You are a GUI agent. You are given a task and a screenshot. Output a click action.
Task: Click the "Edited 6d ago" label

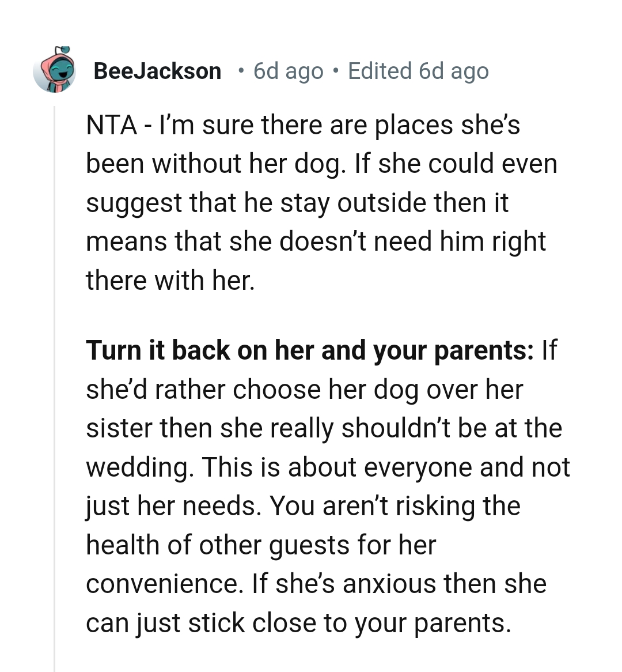coord(418,71)
